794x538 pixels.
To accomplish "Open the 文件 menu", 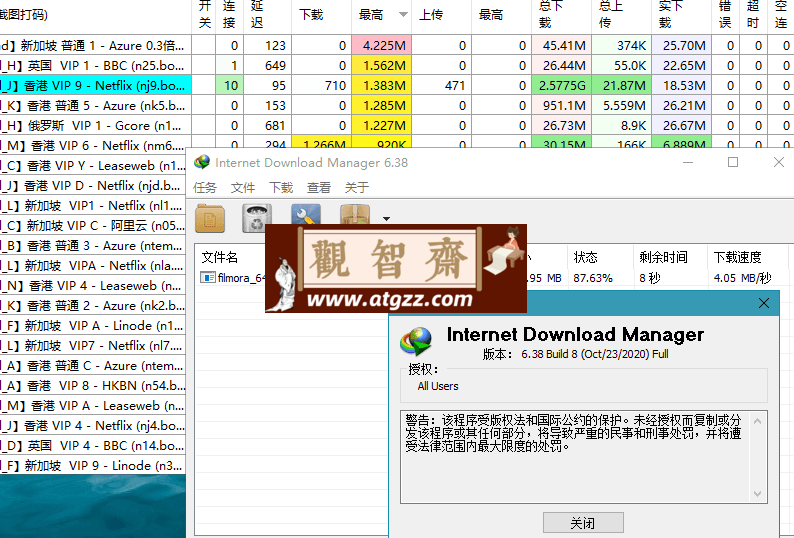I will point(243,187).
